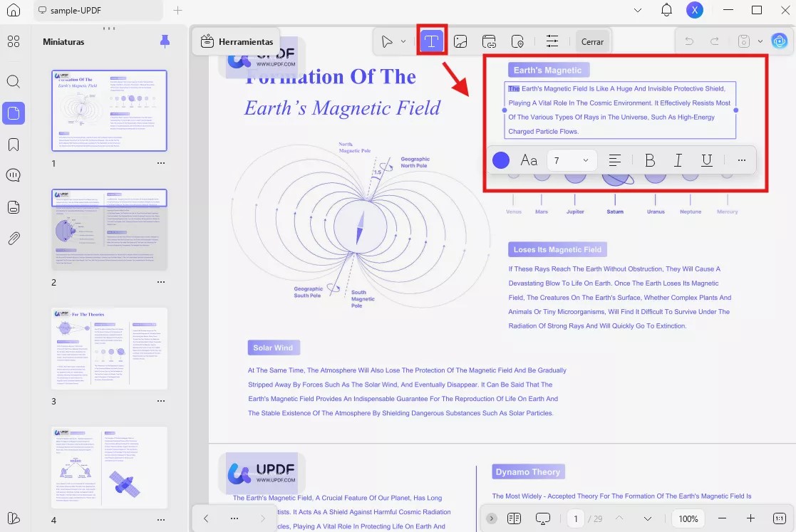Select the page thumbnails panel icon
Image resolution: width=796 pixels, height=532 pixels.
tap(14, 113)
